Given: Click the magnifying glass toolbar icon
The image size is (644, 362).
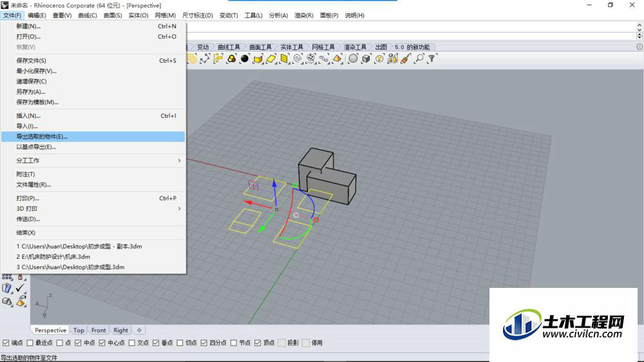Looking at the screenshot, I should pos(419,59).
